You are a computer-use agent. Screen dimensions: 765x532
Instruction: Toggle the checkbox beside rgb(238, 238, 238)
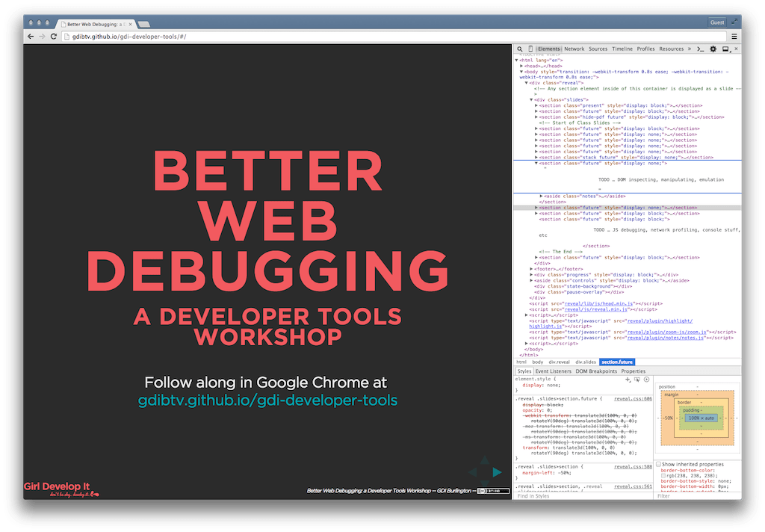(x=663, y=477)
